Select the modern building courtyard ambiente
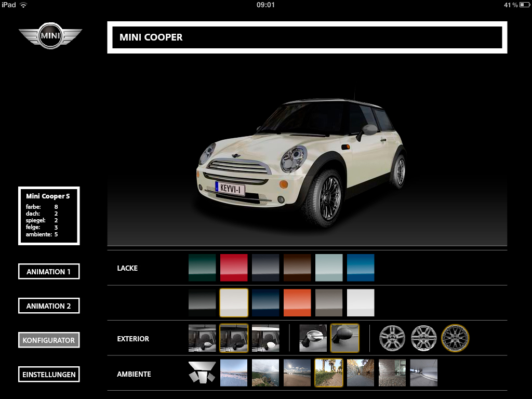Image resolution: width=532 pixels, height=399 pixels. (x=392, y=373)
